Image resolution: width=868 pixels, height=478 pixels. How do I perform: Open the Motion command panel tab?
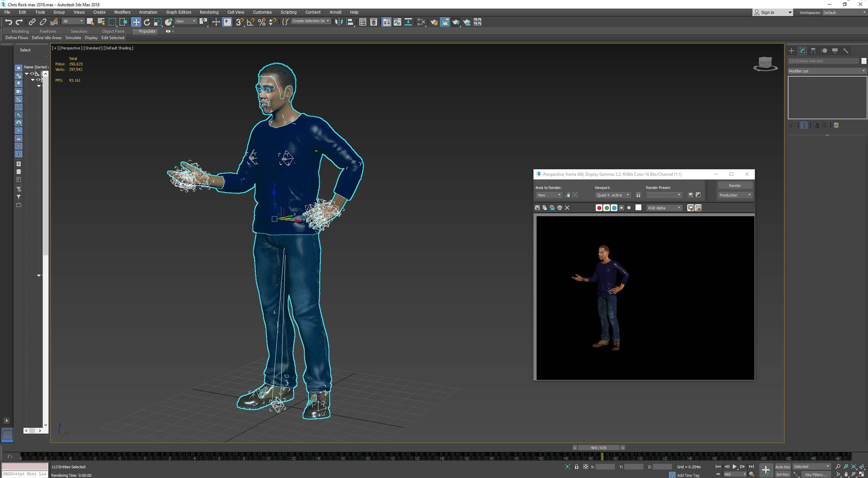tap(824, 51)
